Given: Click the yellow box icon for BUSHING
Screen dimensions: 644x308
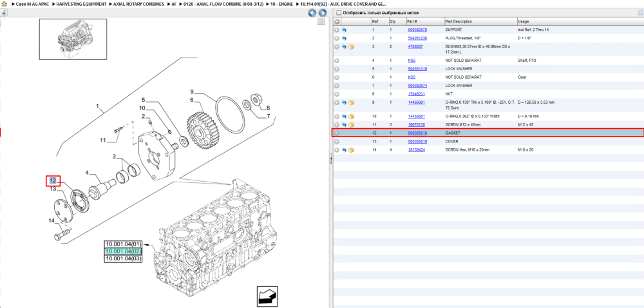Looking at the screenshot, I should click(352, 47).
